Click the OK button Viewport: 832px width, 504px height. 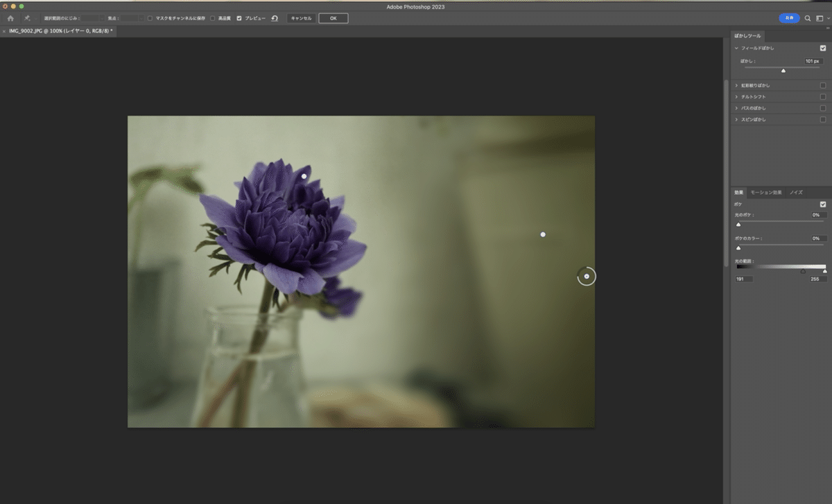click(x=333, y=18)
